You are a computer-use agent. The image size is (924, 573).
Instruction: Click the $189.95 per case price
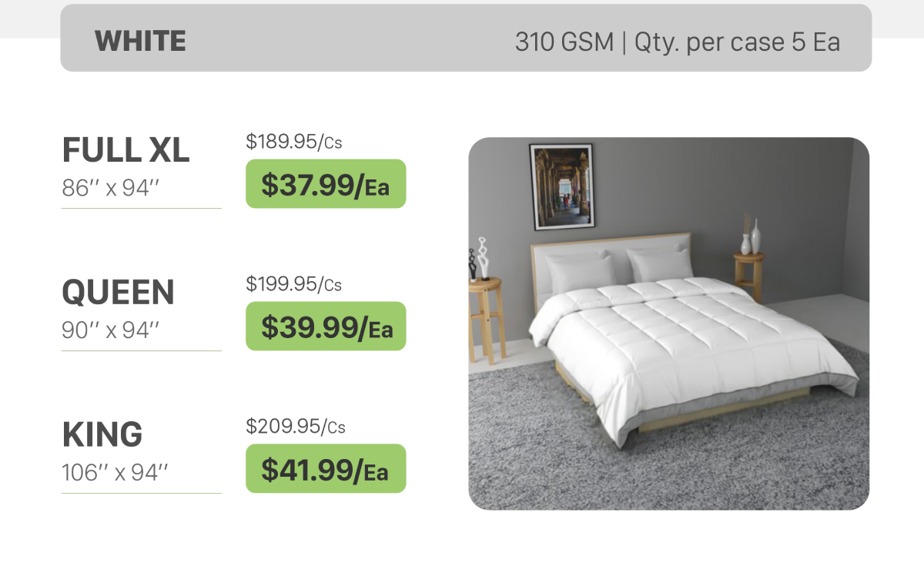pos(293,142)
